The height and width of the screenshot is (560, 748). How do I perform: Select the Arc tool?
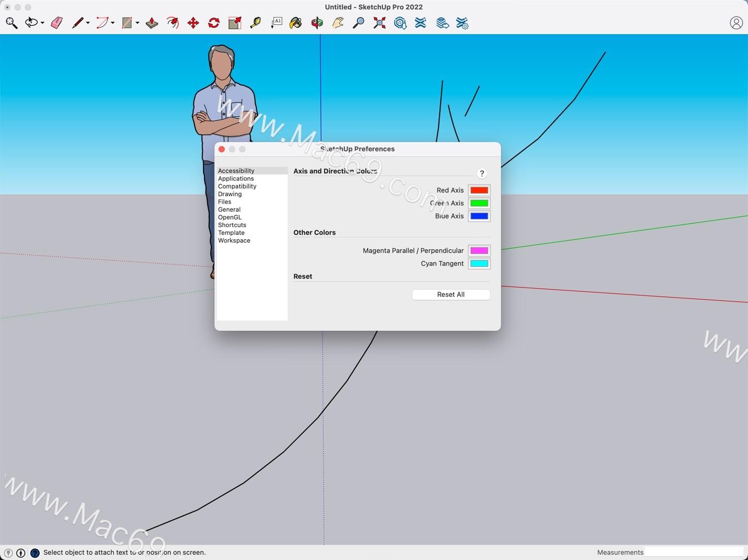102,23
